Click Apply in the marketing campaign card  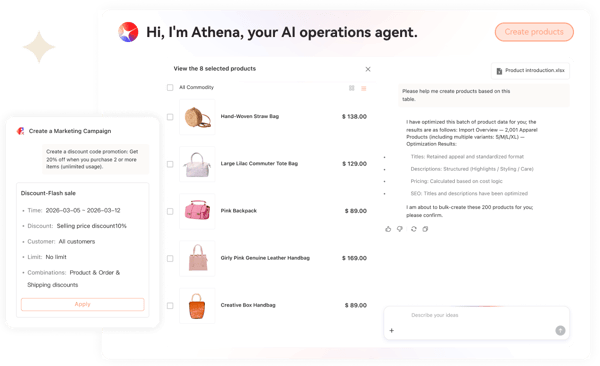(x=83, y=304)
